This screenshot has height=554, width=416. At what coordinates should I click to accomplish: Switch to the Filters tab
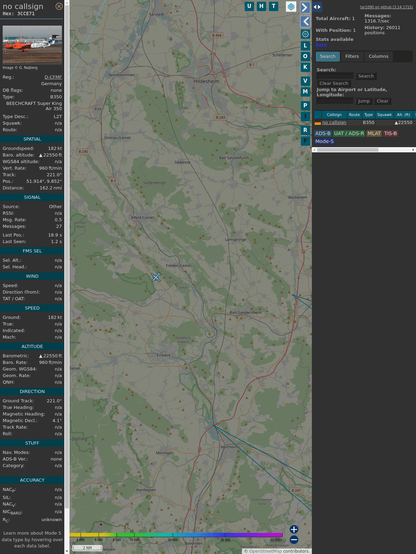coord(352,57)
